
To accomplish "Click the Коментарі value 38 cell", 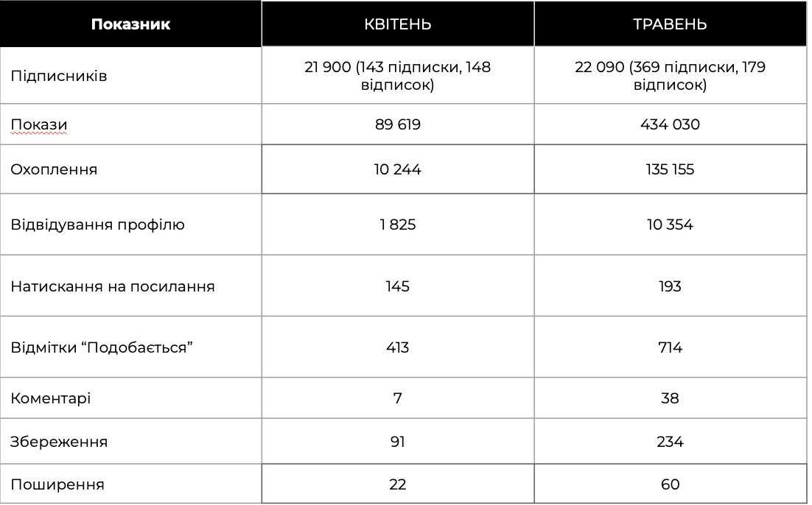I will coord(670,398).
